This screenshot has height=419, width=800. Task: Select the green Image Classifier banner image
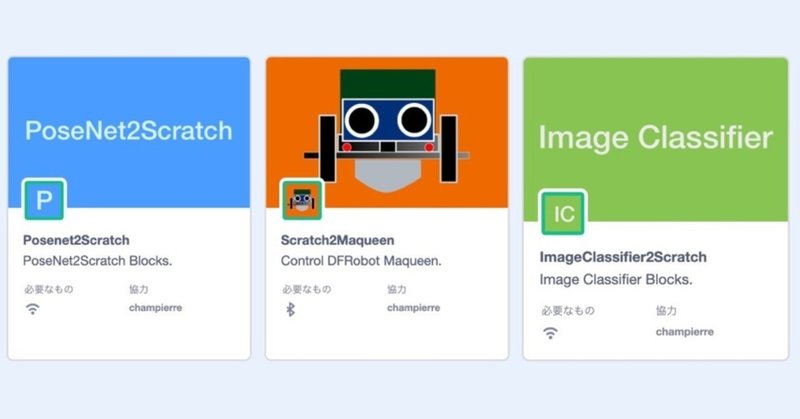pyautogui.click(x=656, y=139)
